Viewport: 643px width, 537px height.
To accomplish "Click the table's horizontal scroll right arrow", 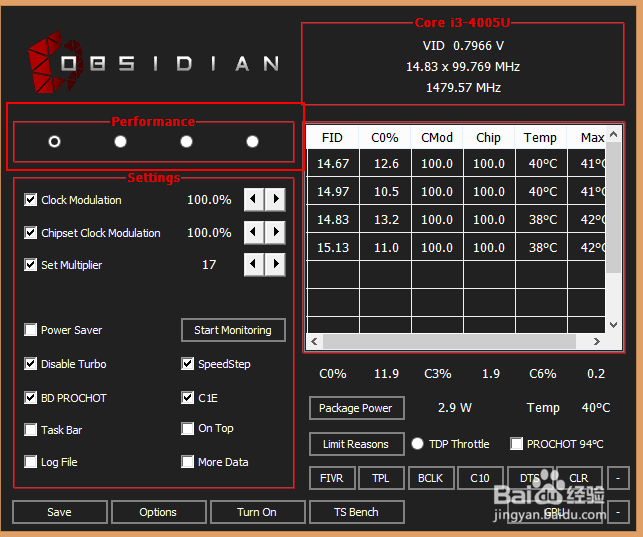I will tap(597, 341).
